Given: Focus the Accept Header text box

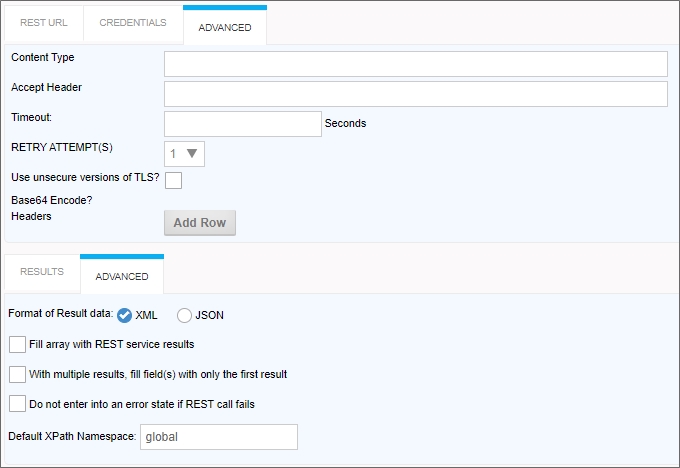Looking at the screenshot, I should pyautogui.click(x=415, y=94).
